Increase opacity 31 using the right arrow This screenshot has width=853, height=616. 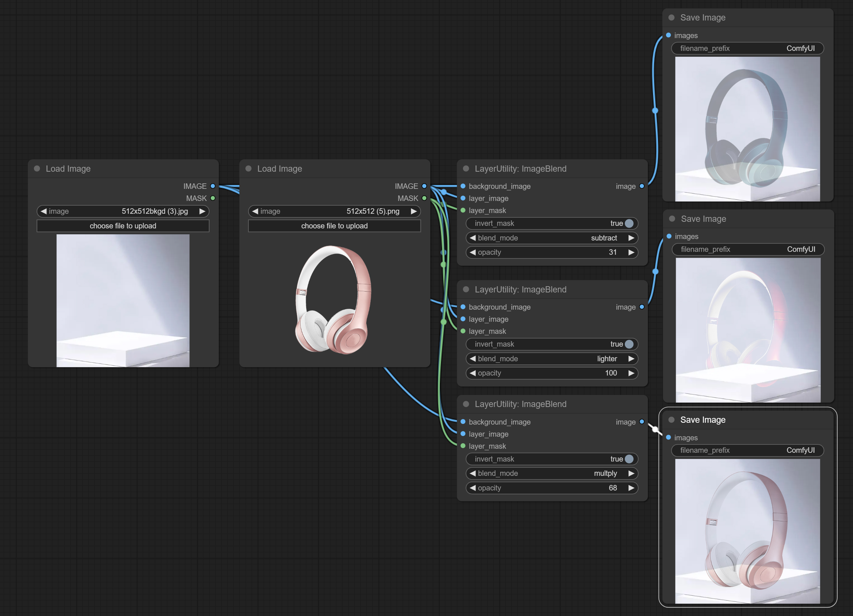[x=631, y=252]
